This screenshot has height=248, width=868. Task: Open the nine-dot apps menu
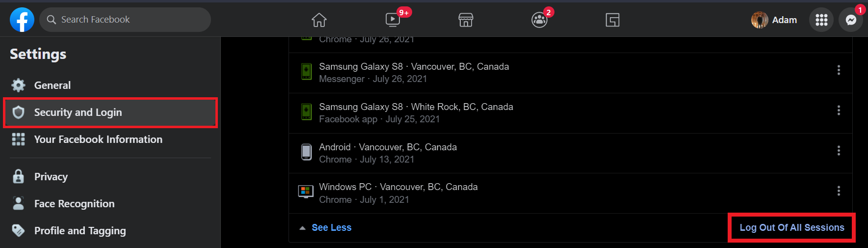coord(821,20)
